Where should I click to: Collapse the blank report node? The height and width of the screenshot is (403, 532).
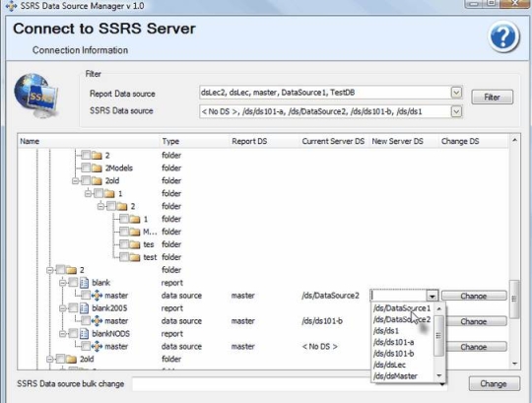tap(62, 283)
